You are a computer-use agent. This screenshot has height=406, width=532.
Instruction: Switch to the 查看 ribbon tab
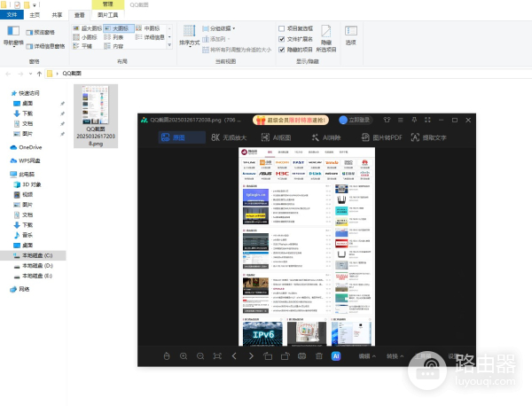point(80,15)
